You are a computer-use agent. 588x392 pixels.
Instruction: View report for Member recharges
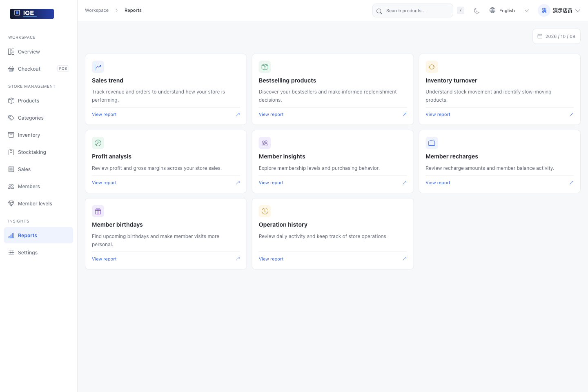coord(438,183)
